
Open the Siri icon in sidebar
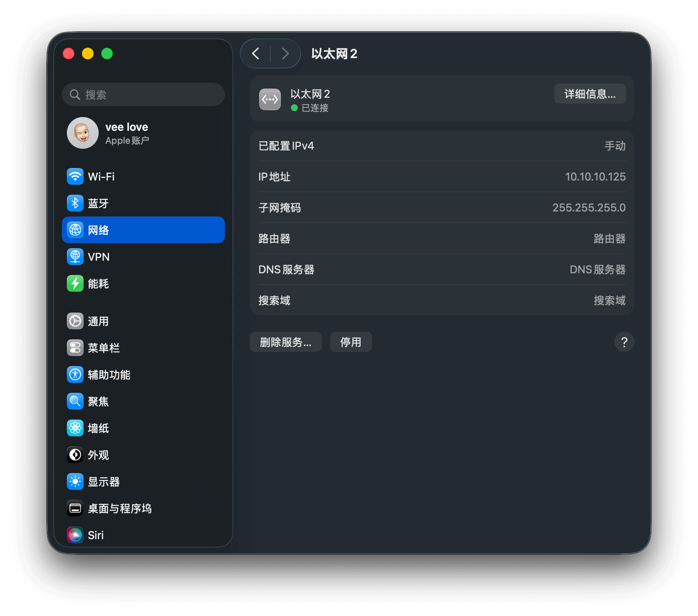(x=75, y=535)
